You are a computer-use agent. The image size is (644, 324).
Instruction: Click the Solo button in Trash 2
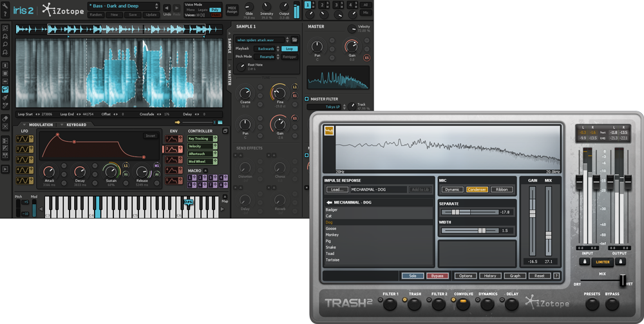coord(412,276)
